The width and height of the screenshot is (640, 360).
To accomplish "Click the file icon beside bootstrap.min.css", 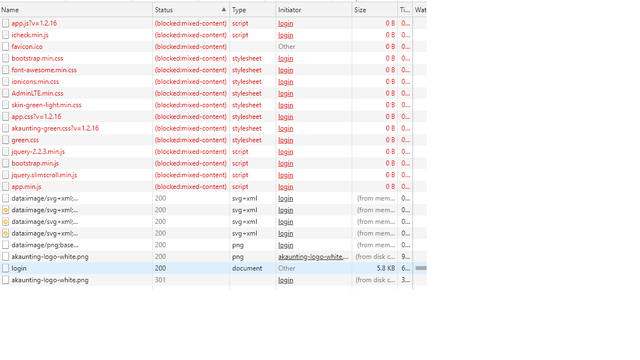I will [5, 58].
